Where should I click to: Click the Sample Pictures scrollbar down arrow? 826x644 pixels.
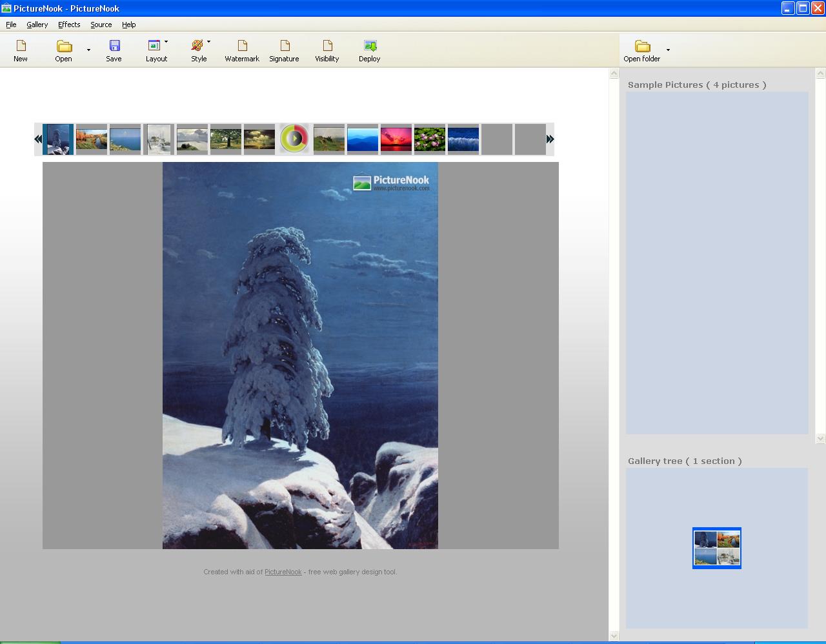pyautogui.click(x=821, y=439)
